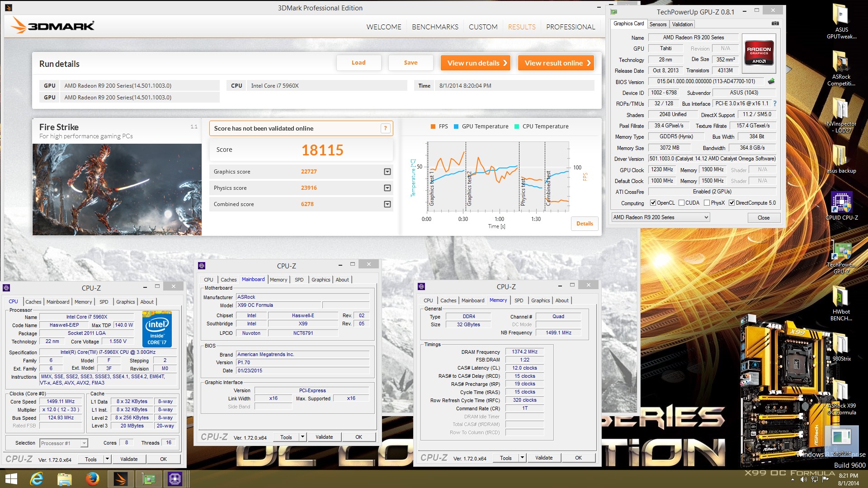
Task: Open Graphics tab in Mainboard CPU-Z window
Action: tap(321, 280)
